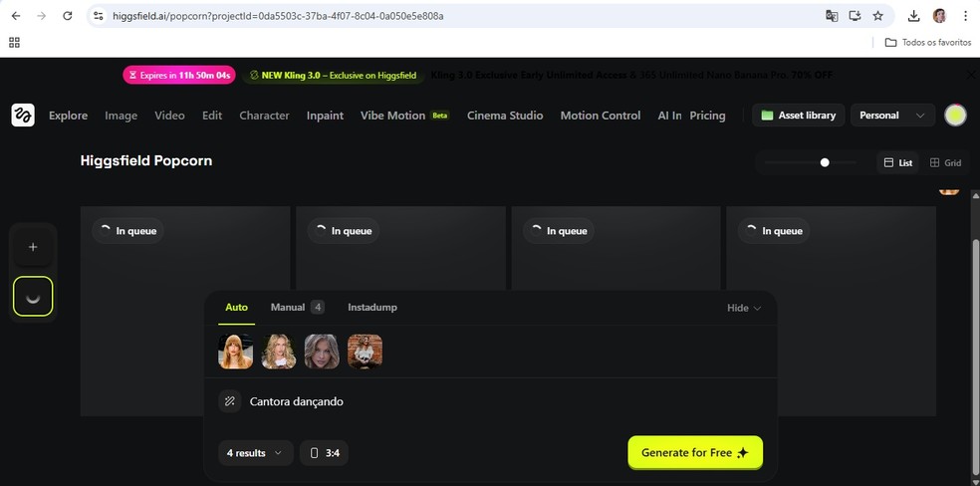Select the third In queue result card
This screenshot has height=486, width=980.
click(x=616, y=249)
